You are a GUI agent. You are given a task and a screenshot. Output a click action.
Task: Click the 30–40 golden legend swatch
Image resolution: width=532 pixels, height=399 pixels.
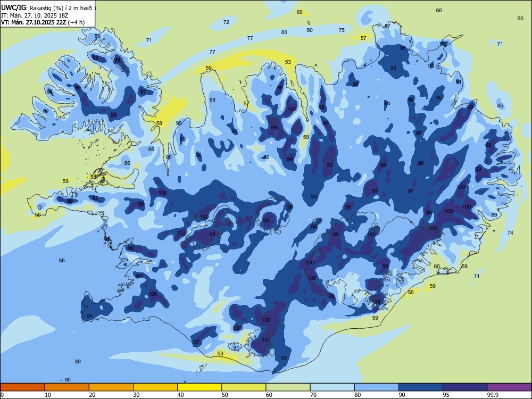pos(155,387)
